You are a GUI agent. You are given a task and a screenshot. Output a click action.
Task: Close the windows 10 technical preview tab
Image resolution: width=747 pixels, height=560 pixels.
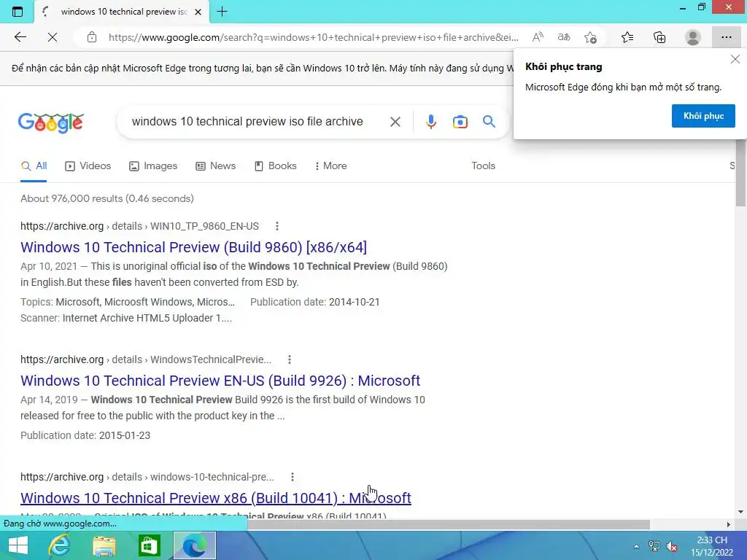[x=198, y=12]
